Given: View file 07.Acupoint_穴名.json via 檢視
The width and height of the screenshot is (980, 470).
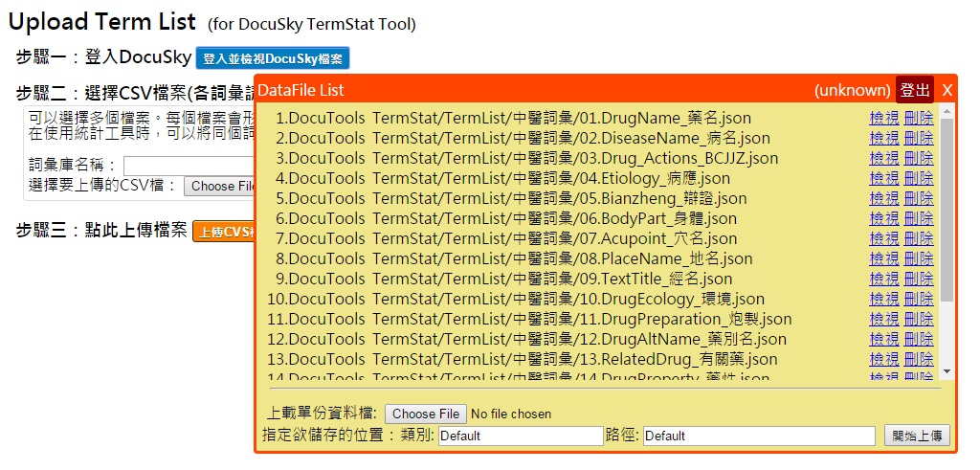Looking at the screenshot, I should pyautogui.click(x=883, y=238).
